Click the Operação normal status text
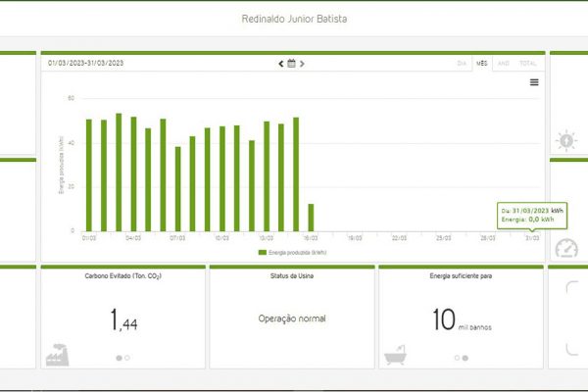The image size is (588, 392). (292, 318)
